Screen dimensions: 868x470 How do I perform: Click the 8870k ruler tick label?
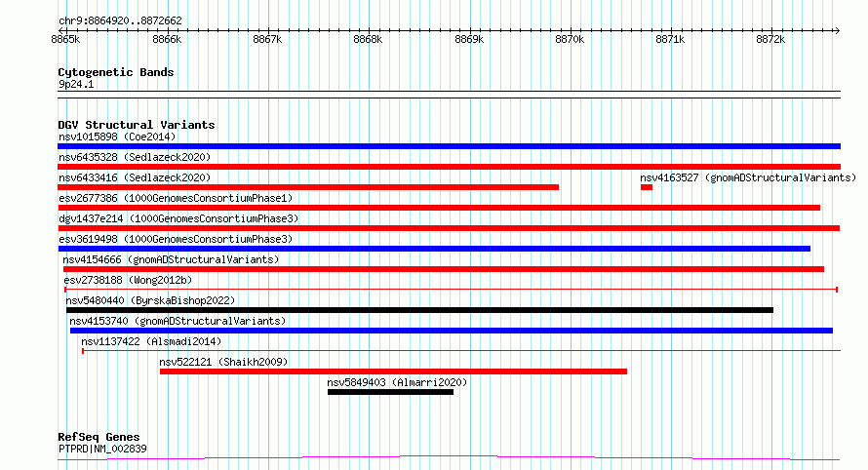click(570, 39)
